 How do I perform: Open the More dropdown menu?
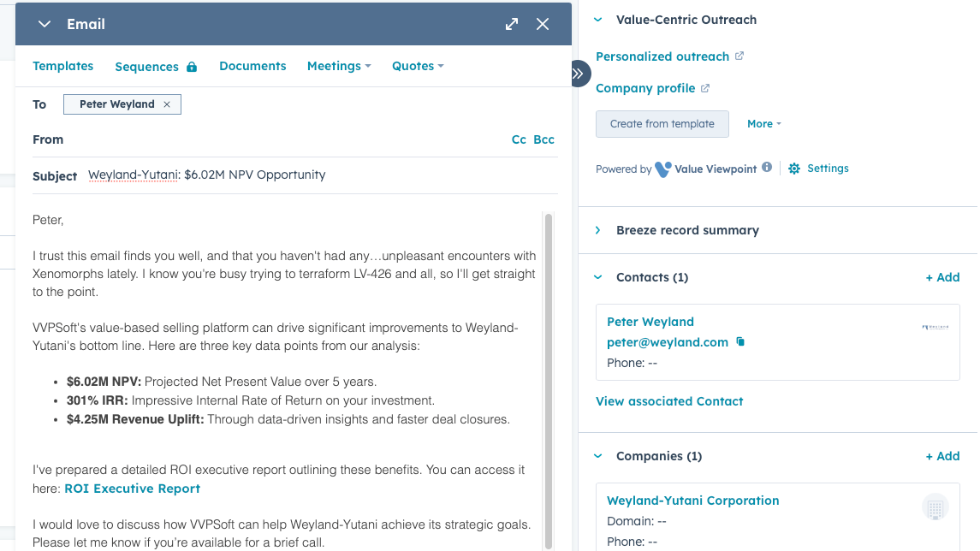[x=764, y=124]
